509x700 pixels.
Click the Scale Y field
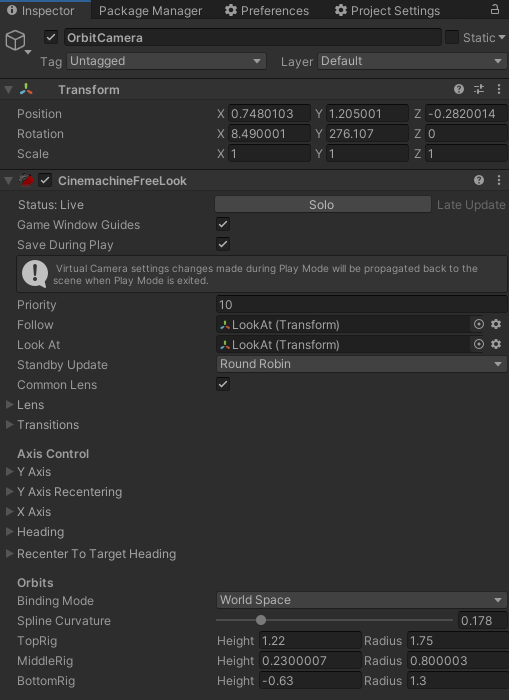(x=367, y=154)
